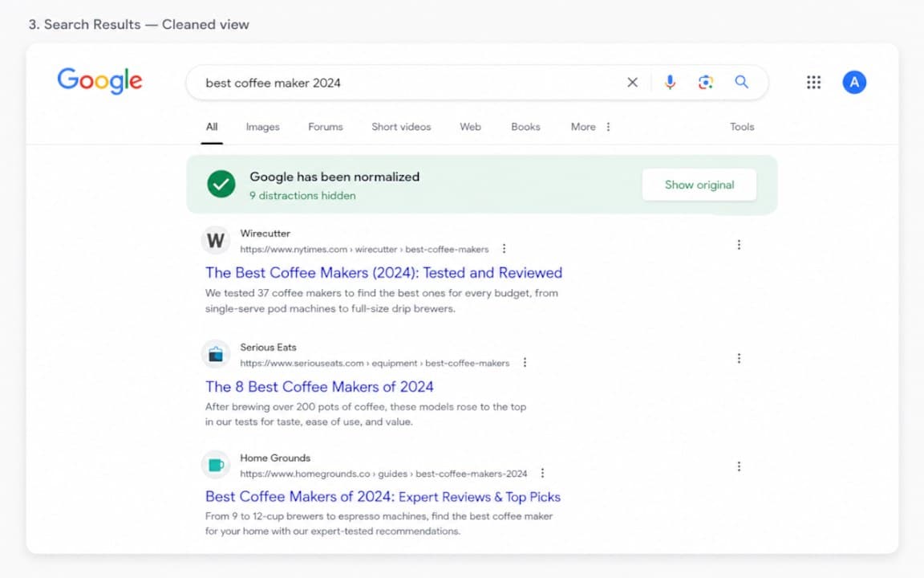924x578 pixels.
Task: Open the options dots beside the Serious Eats URL
Action: coord(525,363)
